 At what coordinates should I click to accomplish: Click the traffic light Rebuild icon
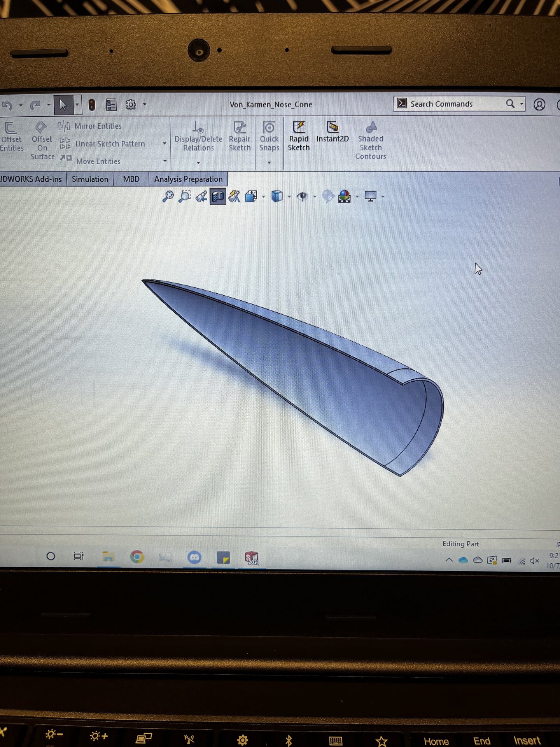click(x=92, y=105)
